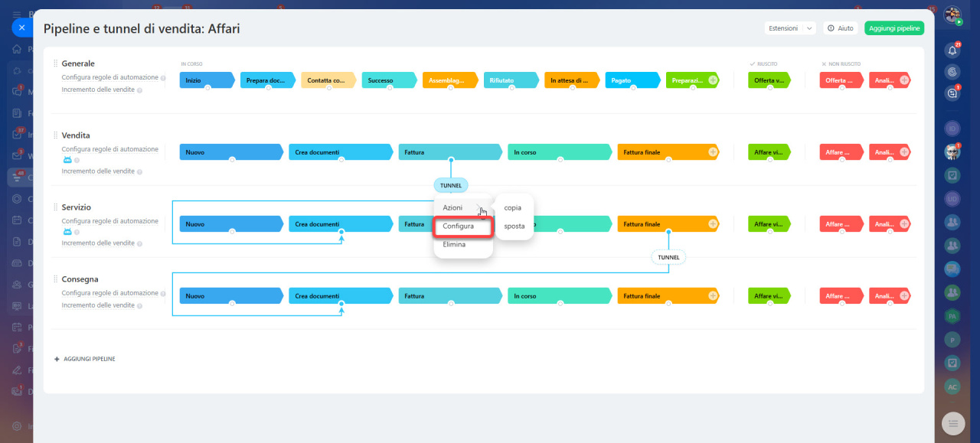Viewport: 980px width, 443px height.
Task: Select copia in the Azioni submenu
Action: pos(513,208)
